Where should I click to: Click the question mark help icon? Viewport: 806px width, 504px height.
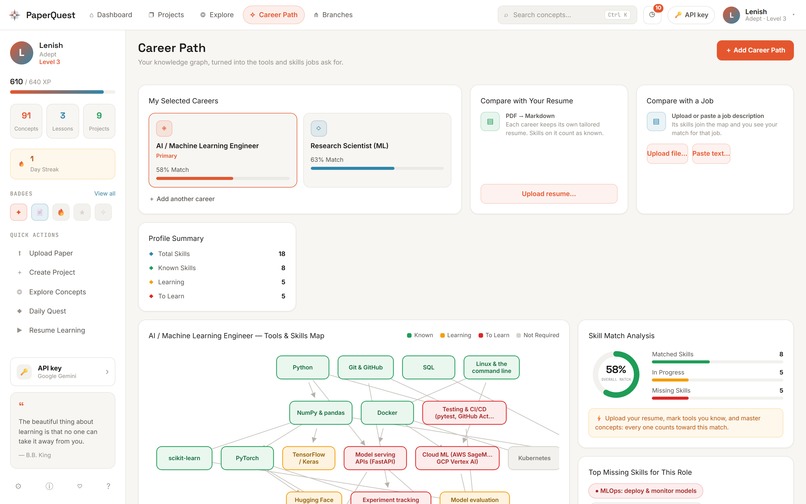click(x=108, y=486)
